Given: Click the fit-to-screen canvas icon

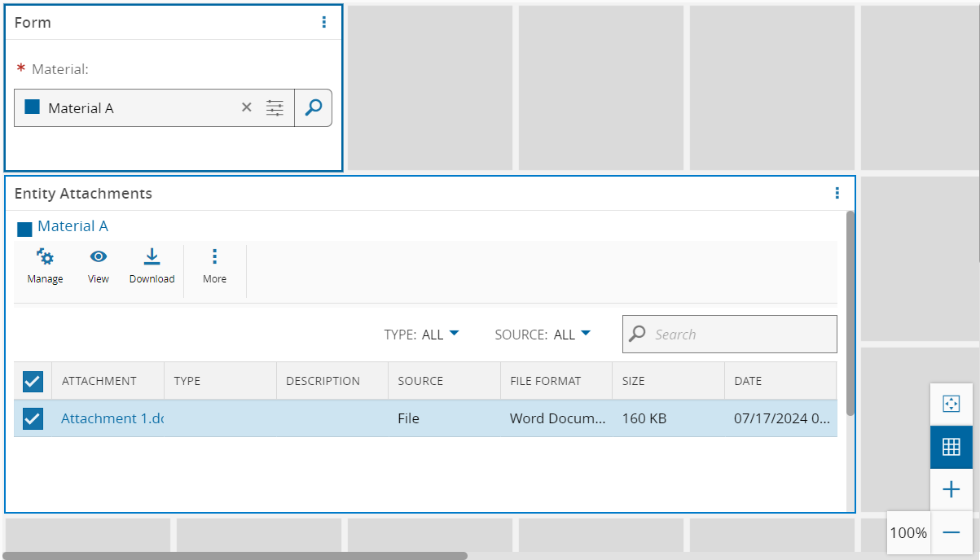Looking at the screenshot, I should [951, 405].
